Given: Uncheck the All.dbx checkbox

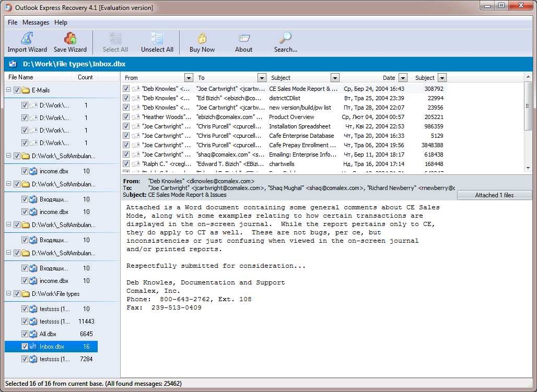Looking at the screenshot, I should click(25, 334).
